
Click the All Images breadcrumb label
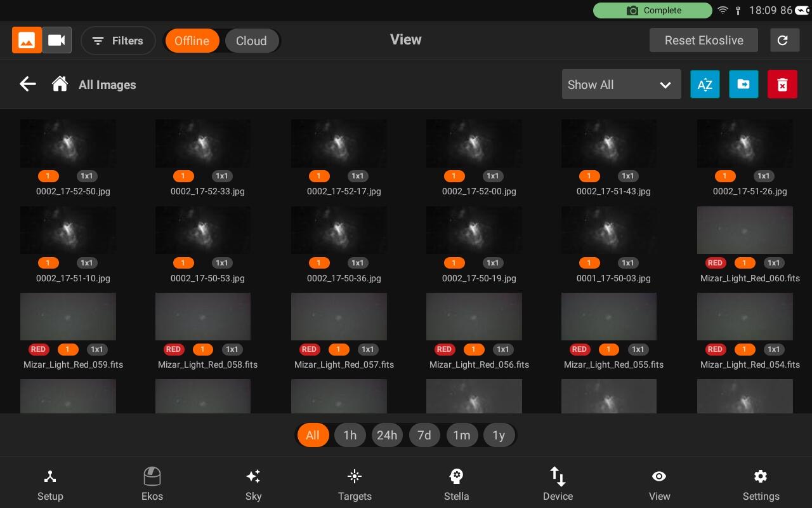coord(107,84)
